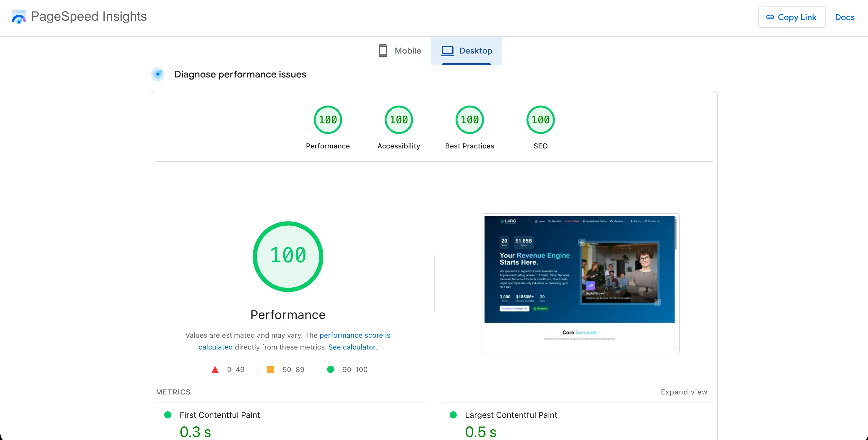Open the See calculator link
Viewport: 868px width, 440px height.
click(x=352, y=347)
